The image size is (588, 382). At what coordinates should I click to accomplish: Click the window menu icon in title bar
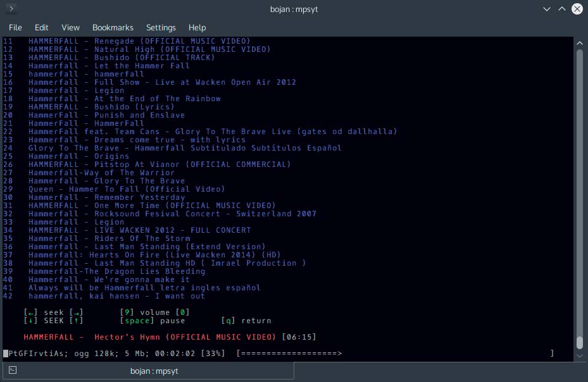[x=11, y=9]
